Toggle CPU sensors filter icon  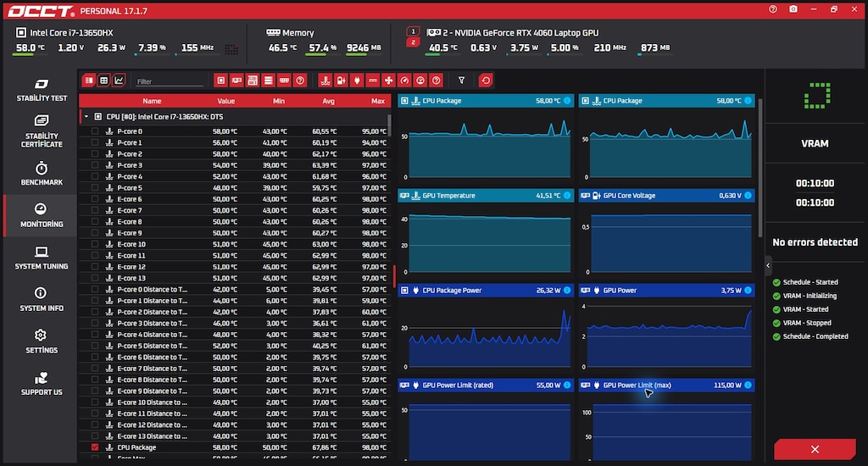pyautogui.click(x=221, y=80)
